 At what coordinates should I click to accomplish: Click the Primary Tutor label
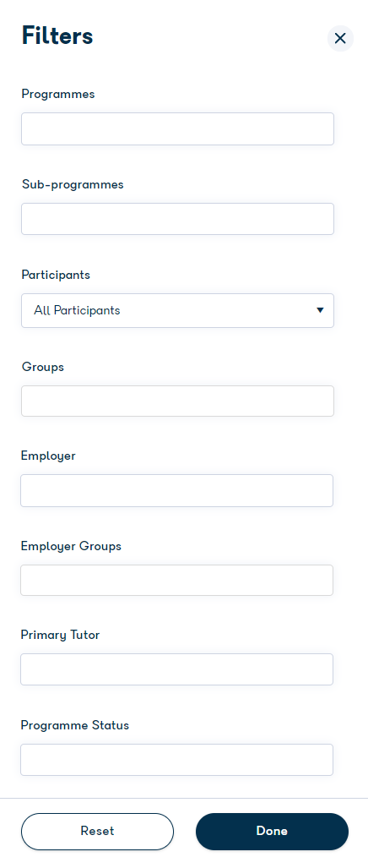[60, 635]
